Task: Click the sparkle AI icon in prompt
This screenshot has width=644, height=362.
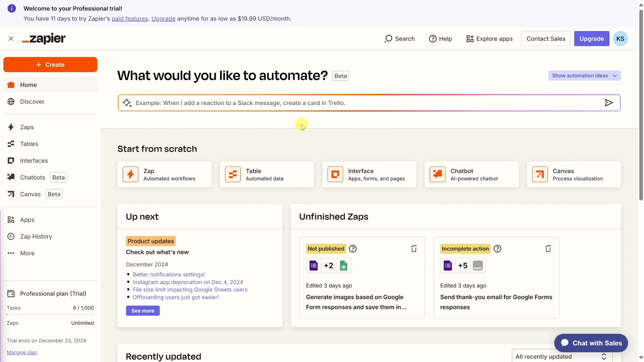Action: pyautogui.click(x=127, y=103)
